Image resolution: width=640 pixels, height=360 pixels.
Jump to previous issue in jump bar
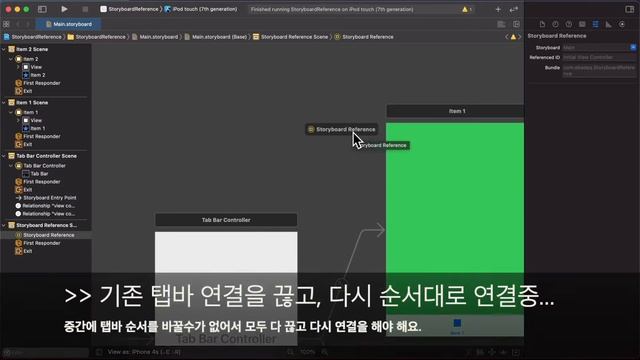point(507,37)
